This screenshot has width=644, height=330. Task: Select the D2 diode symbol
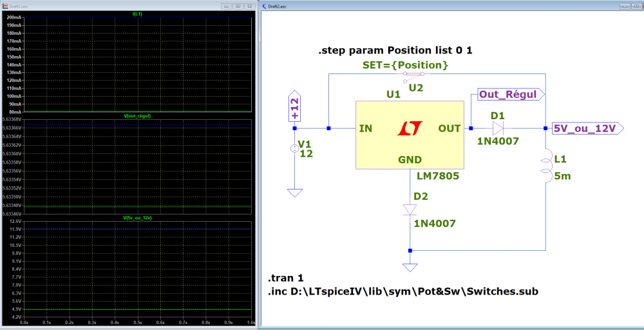point(410,209)
